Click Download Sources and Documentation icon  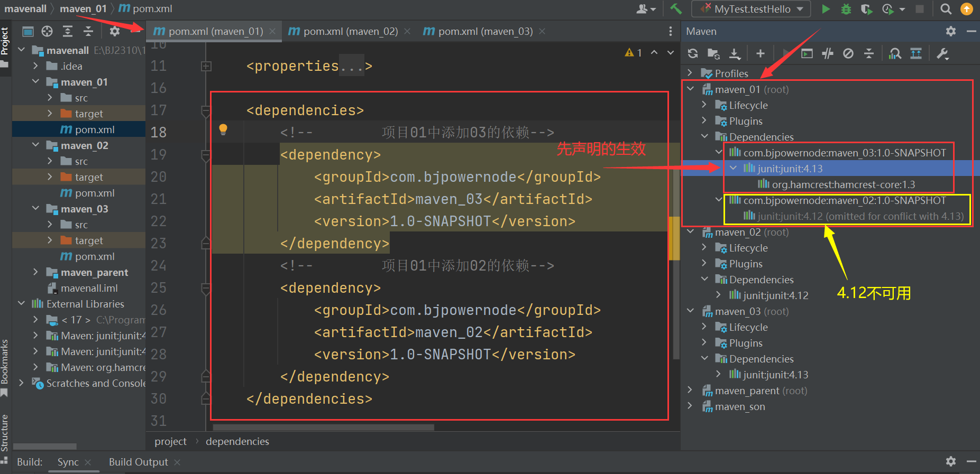pyautogui.click(x=735, y=53)
